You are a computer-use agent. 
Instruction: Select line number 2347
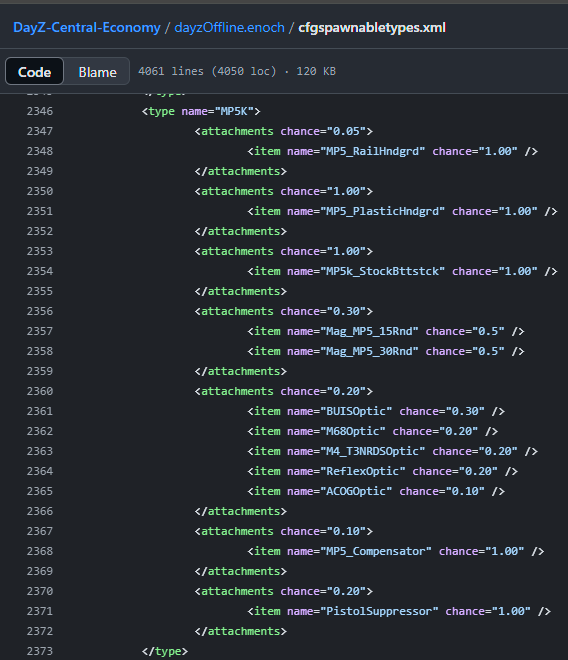(x=40, y=131)
